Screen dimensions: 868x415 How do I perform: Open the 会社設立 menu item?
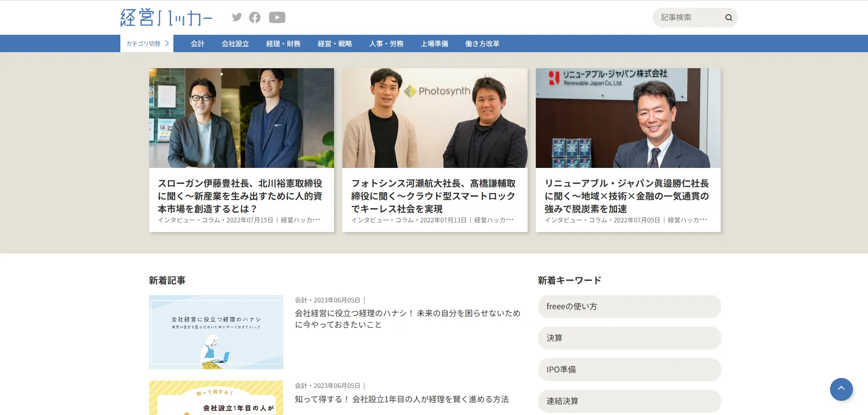[235, 43]
